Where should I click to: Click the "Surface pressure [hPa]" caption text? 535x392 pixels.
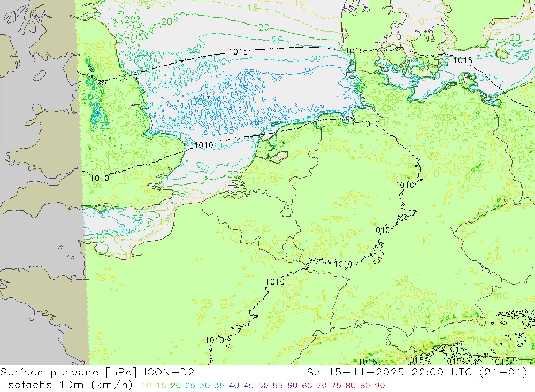(70, 373)
